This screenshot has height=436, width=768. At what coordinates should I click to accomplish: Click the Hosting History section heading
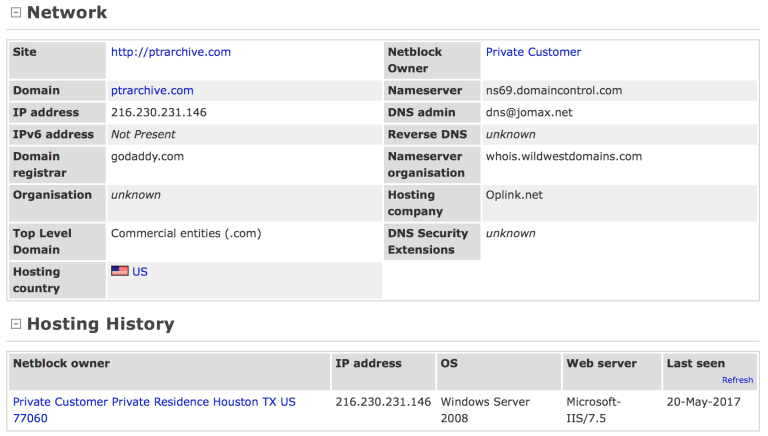coord(100,324)
